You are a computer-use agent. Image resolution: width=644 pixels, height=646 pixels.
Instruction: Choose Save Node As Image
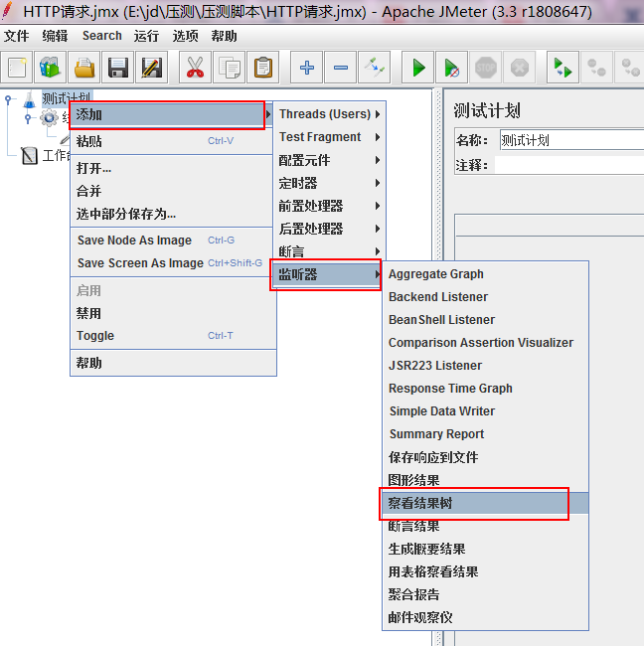(173, 241)
